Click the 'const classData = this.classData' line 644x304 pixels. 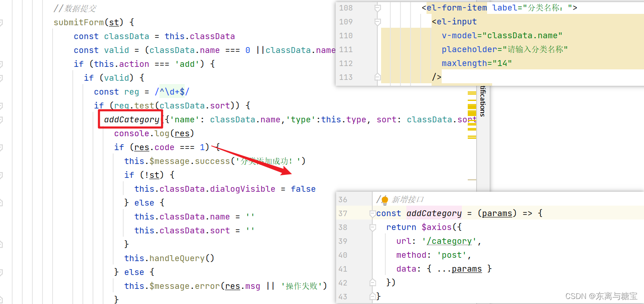click(154, 36)
